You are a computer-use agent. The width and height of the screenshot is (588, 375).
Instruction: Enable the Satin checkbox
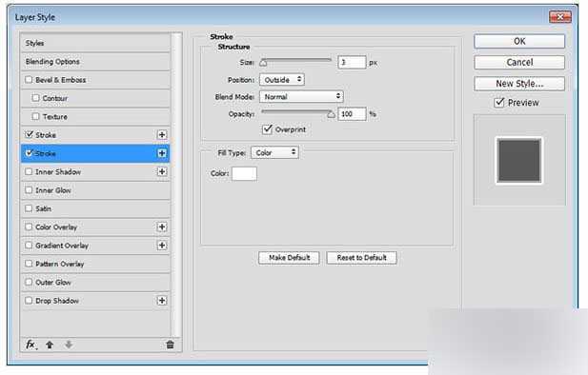pos(29,208)
